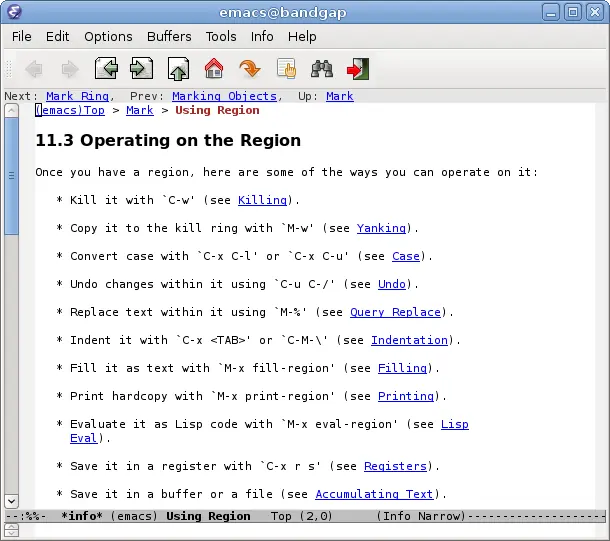Open the Options menu
Viewport: 610px width, 541px height.
point(108,37)
